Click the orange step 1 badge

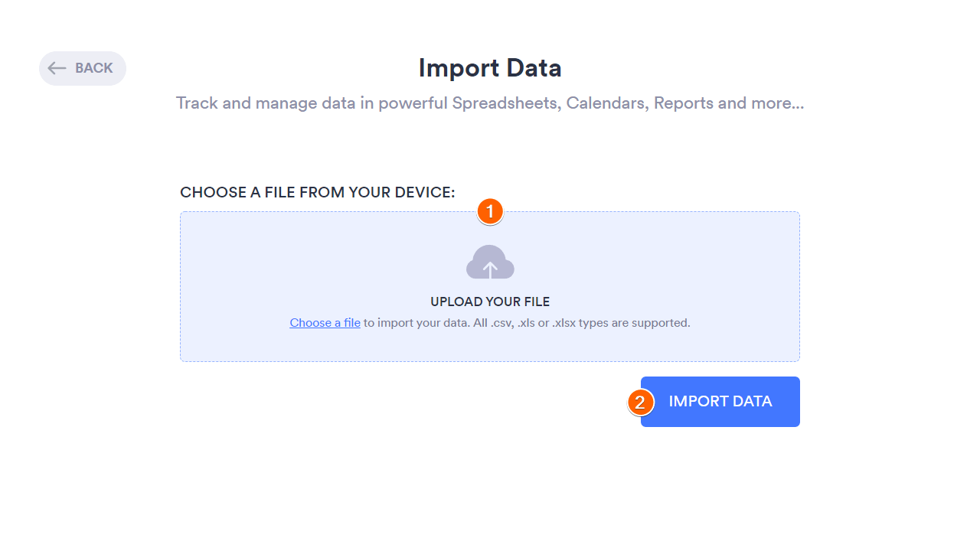(490, 211)
